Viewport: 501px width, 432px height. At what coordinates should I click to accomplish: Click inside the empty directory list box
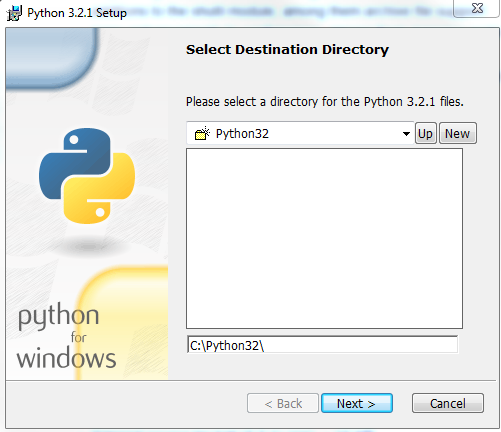[x=324, y=238]
